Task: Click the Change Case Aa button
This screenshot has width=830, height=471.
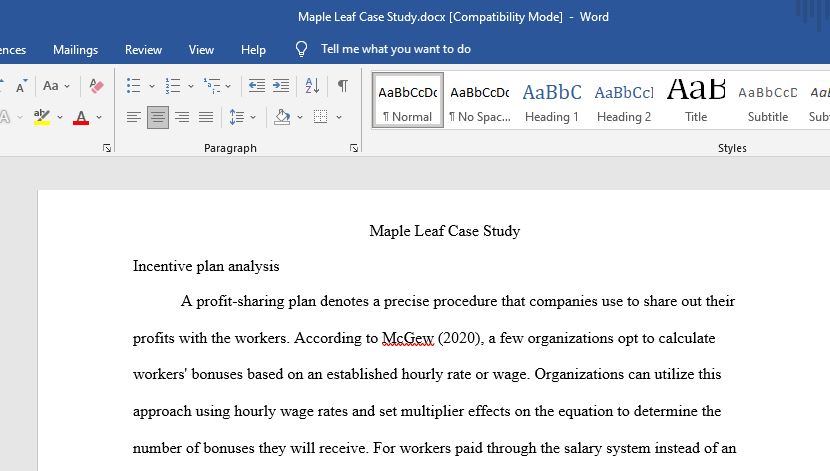Action: pyautogui.click(x=51, y=85)
